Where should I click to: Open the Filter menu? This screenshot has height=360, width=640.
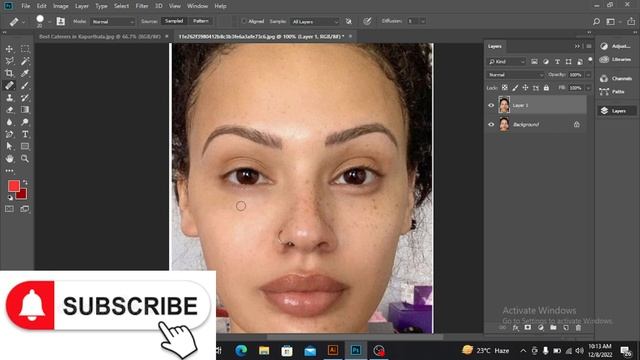(142, 6)
